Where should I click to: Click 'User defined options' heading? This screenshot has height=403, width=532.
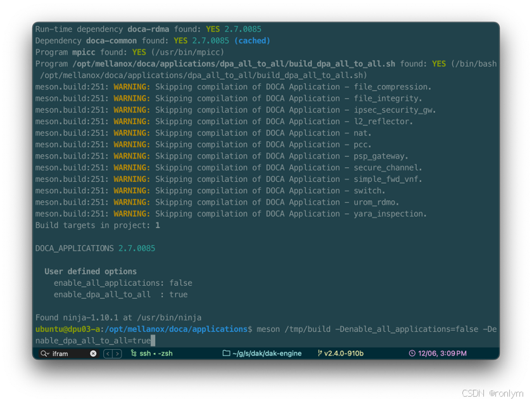pos(90,272)
